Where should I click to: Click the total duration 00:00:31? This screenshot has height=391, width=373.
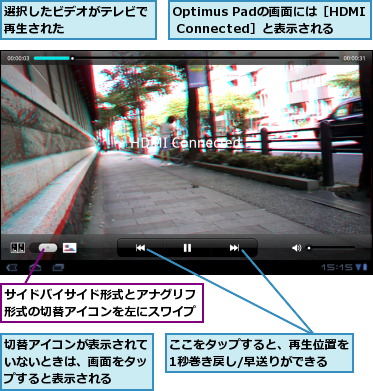coord(354,58)
